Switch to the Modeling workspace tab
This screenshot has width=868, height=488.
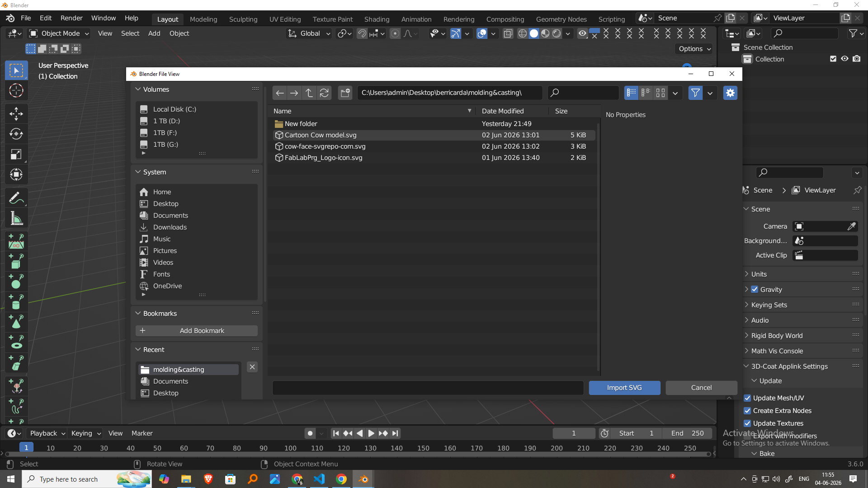[x=203, y=19]
